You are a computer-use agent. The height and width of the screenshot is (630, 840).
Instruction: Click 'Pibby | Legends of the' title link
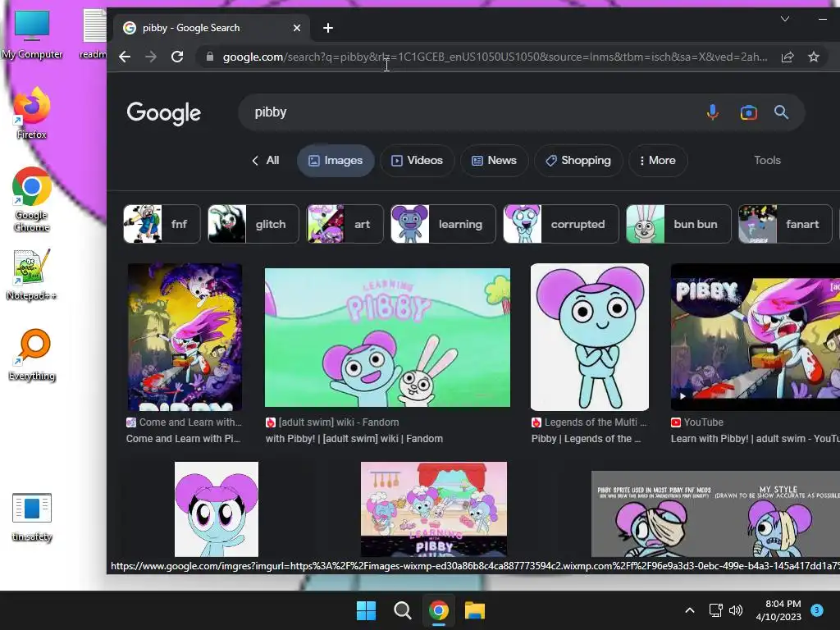[586, 439]
